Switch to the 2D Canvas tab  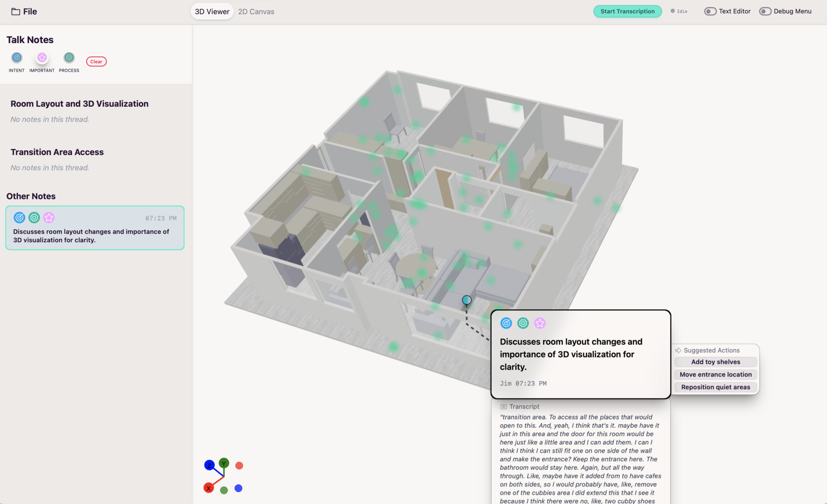tap(256, 12)
